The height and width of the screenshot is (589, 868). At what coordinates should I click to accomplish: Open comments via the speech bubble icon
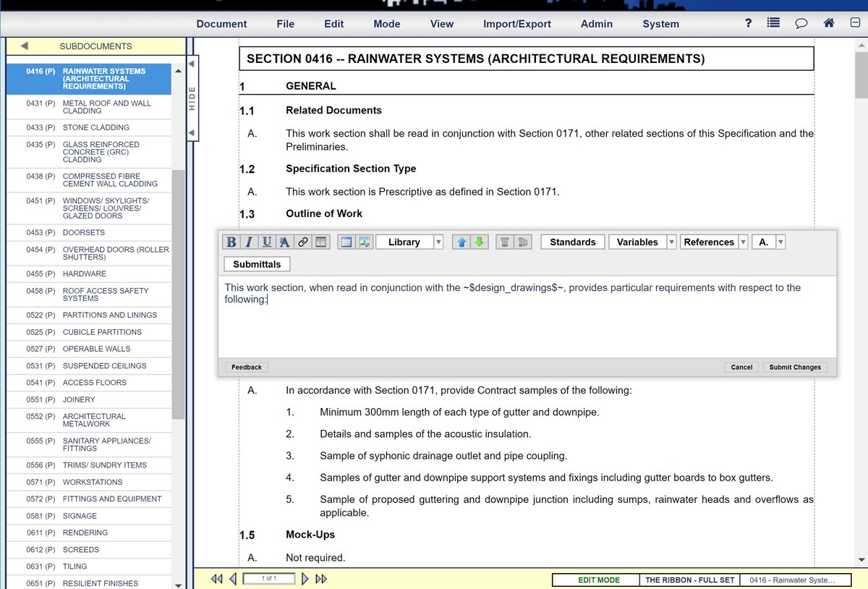click(801, 23)
